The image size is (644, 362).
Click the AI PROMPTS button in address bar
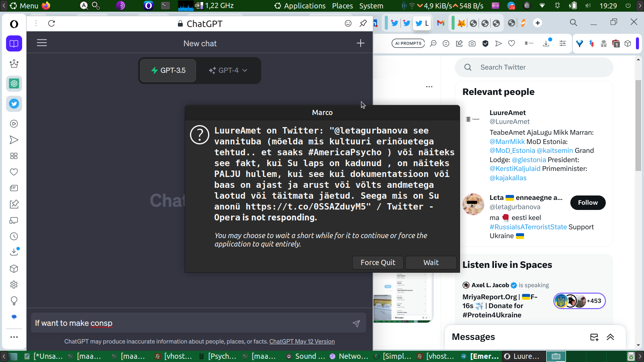[408, 43]
